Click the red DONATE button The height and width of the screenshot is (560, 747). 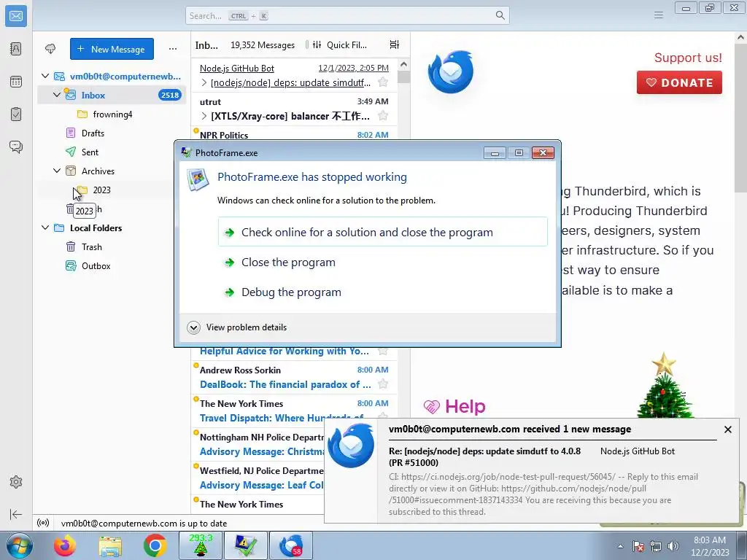click(679, 82)
